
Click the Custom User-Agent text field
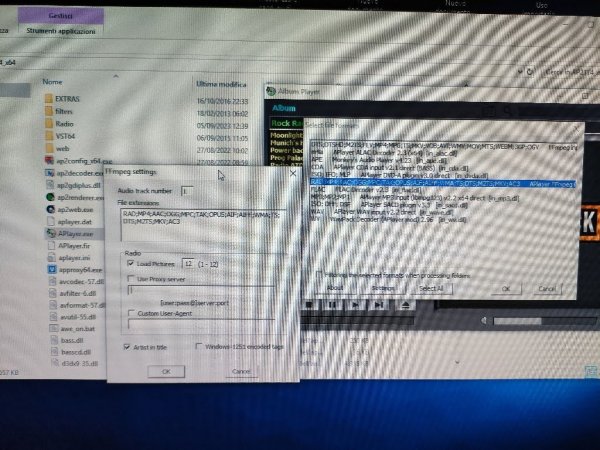202,324
